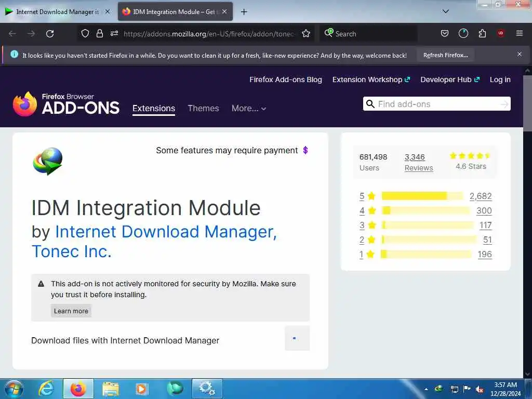Click the browser Search box
The image size is (532, 399).
(x=368, y=34)
